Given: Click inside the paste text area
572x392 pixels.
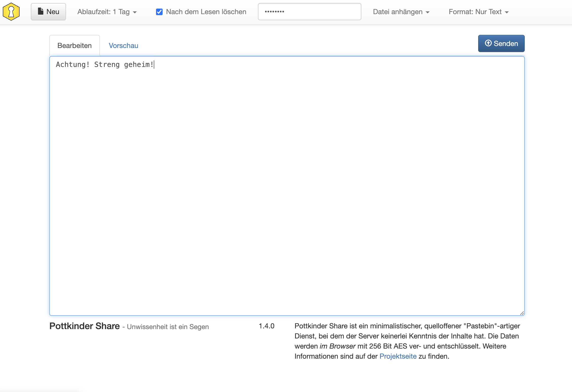Looking at the screenshot, I should (x=287, y=186).
